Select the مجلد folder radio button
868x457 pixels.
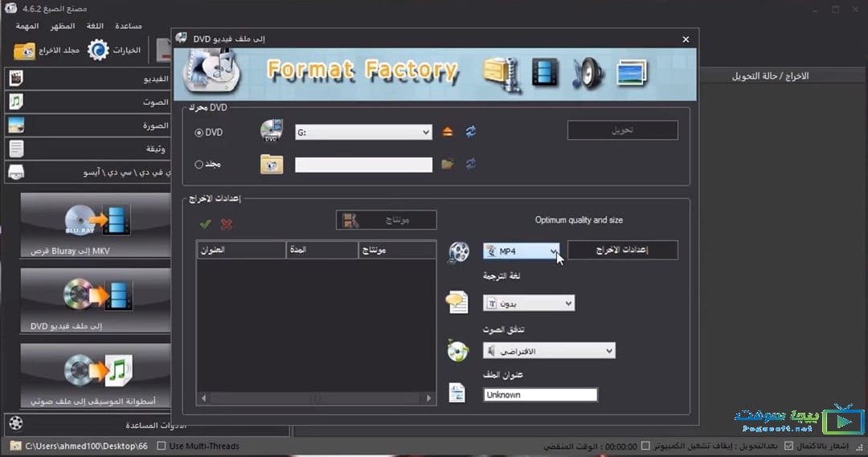pos(199,165)
